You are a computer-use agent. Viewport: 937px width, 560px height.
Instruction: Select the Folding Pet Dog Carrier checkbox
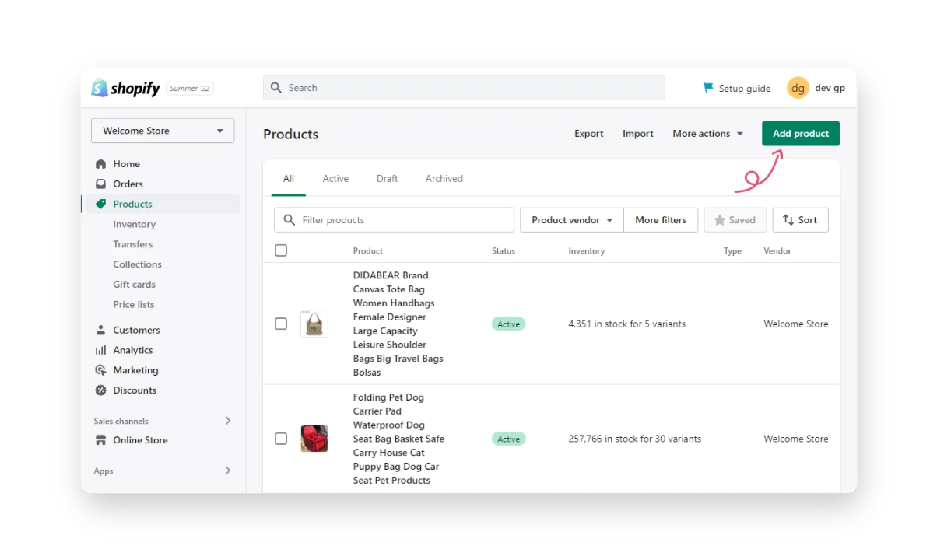click(281, 439)
